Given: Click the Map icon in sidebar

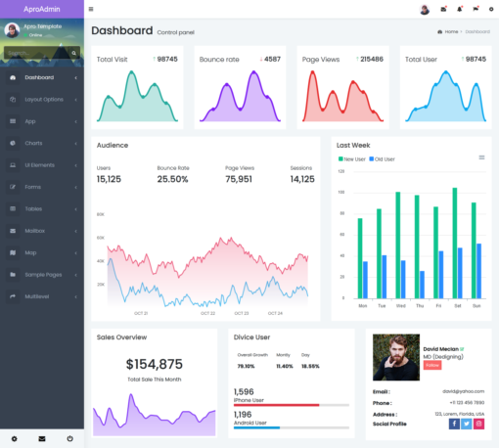Looking at the screenshot, I should [x=13, y=252].
